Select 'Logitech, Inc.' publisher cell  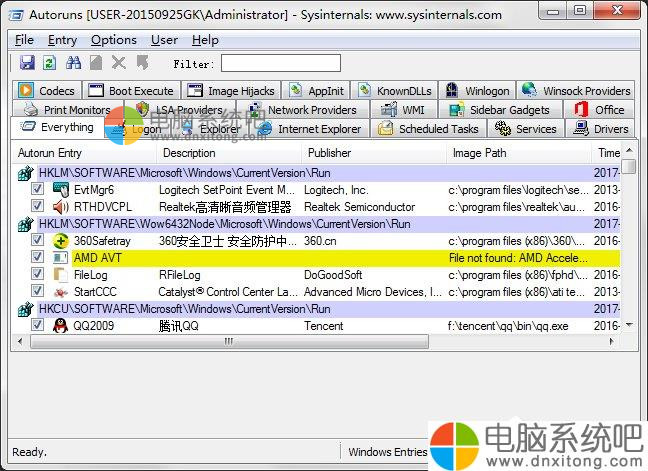click(336, 190)
